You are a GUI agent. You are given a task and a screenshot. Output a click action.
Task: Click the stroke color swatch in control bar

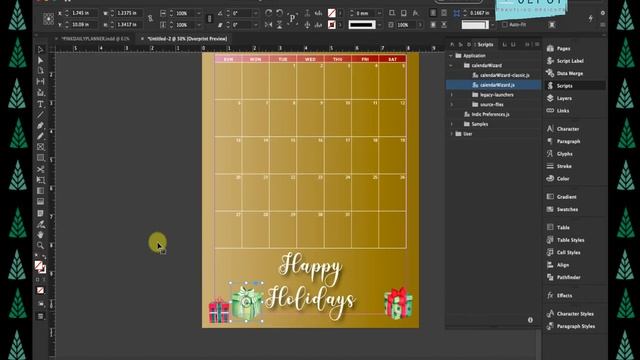click(331, 25)
